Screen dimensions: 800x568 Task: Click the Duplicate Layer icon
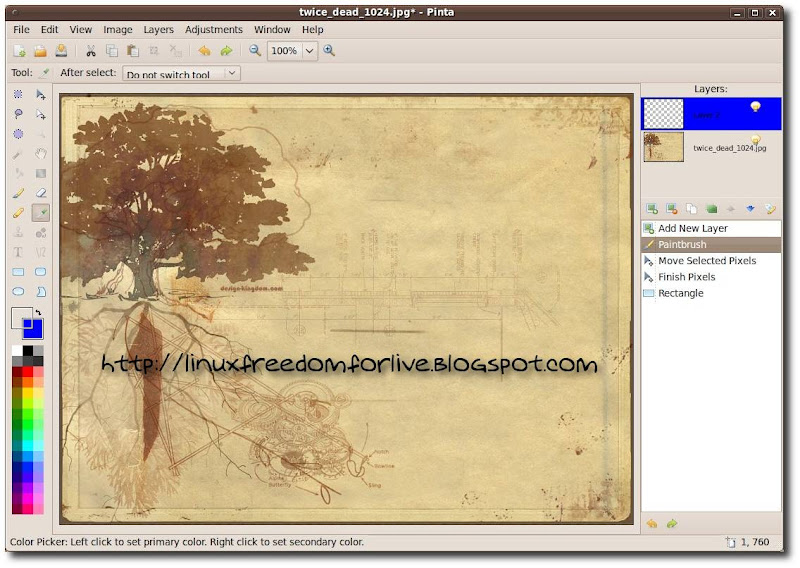(691, 209)
